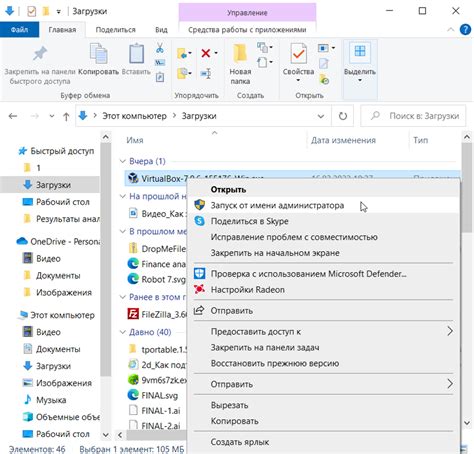Click the scissors Cut icon
This screenshot has height=454, width=474.
[160, 48]
